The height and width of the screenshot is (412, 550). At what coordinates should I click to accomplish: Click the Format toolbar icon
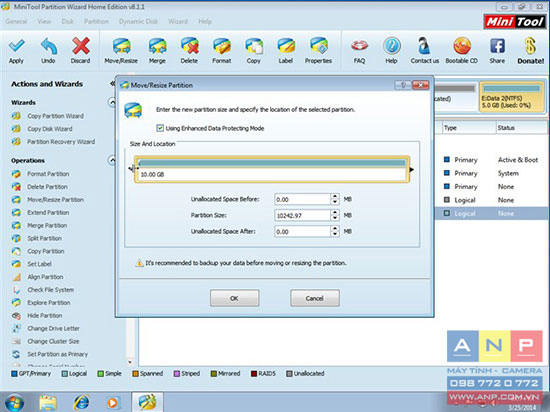222,46
